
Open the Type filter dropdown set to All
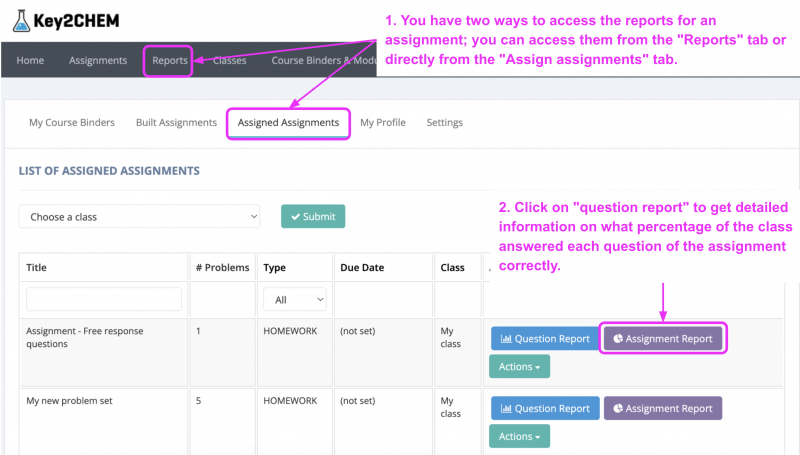point(295,299)
